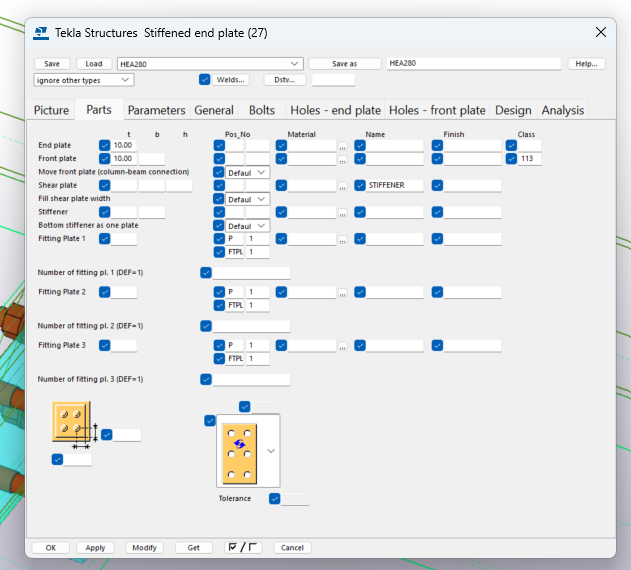This screenshot has height=570, width=631.
Task: Click the Get button
Action: point(194,547)
